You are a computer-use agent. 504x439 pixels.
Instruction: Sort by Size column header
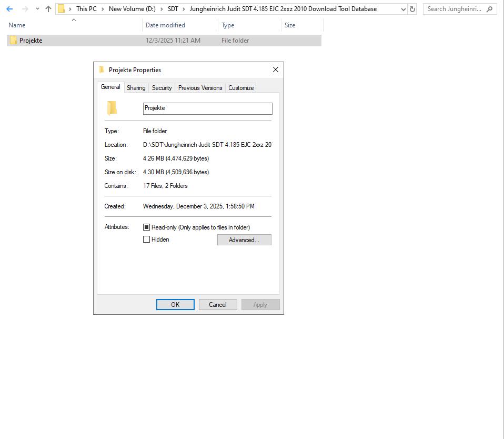(x=289, y=25)
